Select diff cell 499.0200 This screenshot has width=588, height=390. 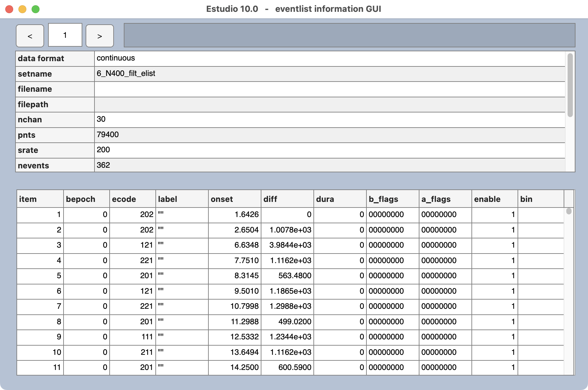(287, 322)
